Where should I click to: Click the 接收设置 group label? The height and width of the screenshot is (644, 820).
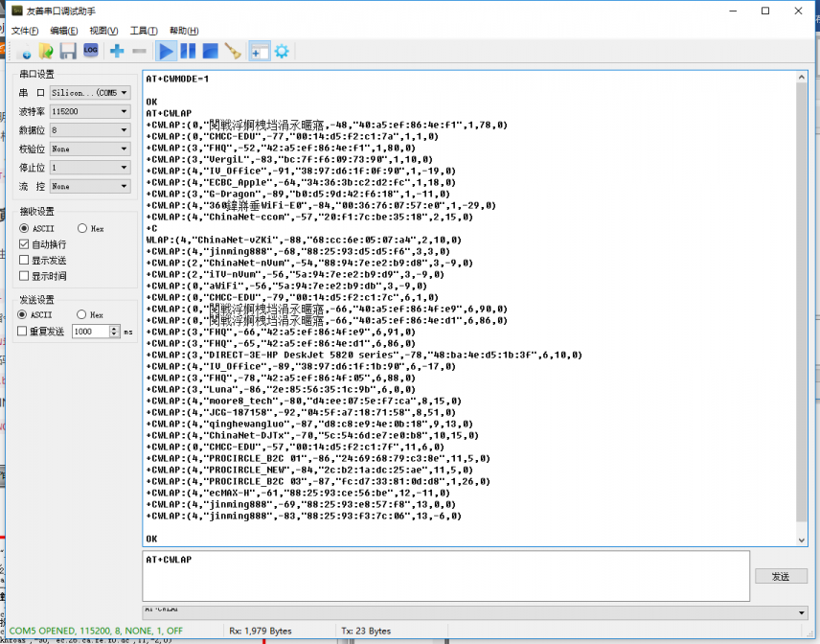(x=36, y=212)
